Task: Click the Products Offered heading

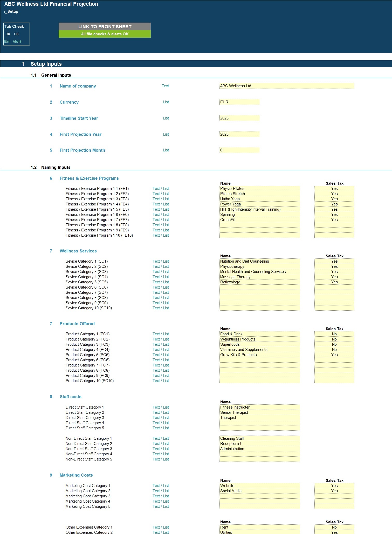Action: point(77,324)
